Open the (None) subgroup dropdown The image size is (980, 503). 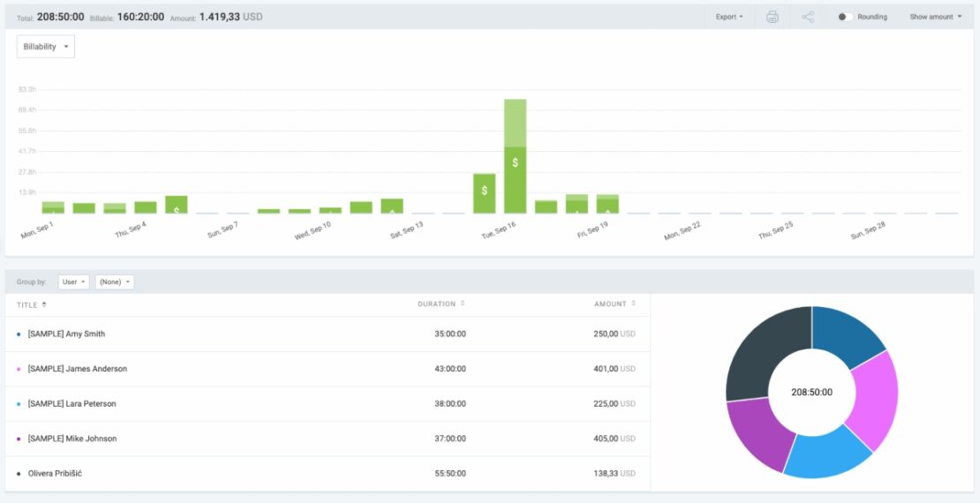pos(115,282)
